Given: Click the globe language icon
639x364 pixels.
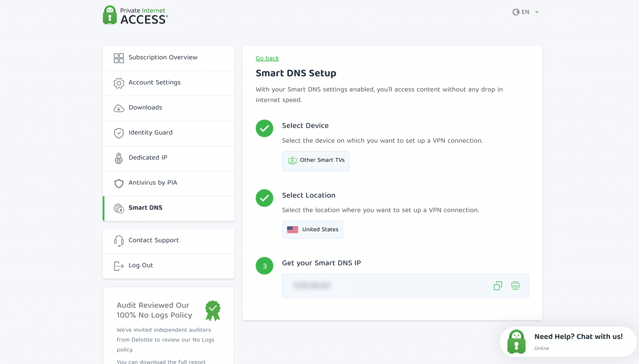Looking at the screenshot, I should pyautogui.click(x=516, y=12).
